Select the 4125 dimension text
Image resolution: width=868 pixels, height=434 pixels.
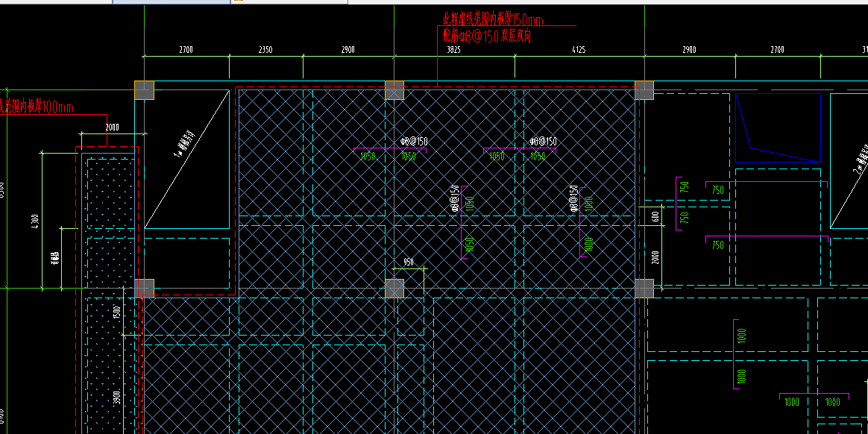tap(578, 50)
